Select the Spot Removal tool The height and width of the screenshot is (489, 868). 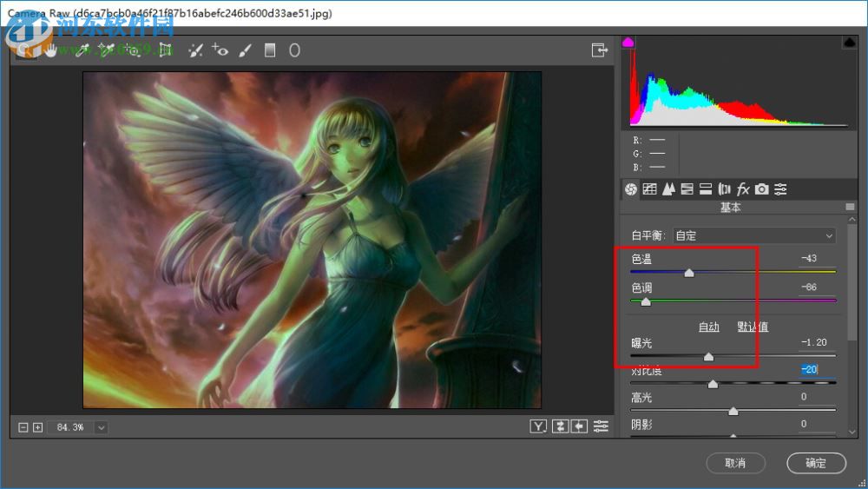(195, 50)
